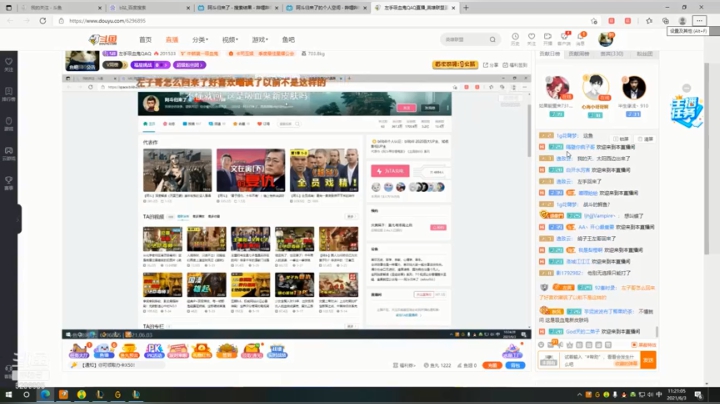Image resolution: width=720 pixels, height=404 pixels.
Task: Click the second purple badge button
Action: pyautogui.click(x=189, y=65)
